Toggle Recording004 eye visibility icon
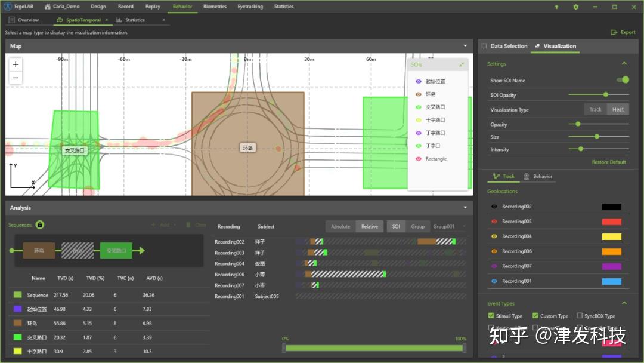This screenshot has height=363, width=644. 494,236
